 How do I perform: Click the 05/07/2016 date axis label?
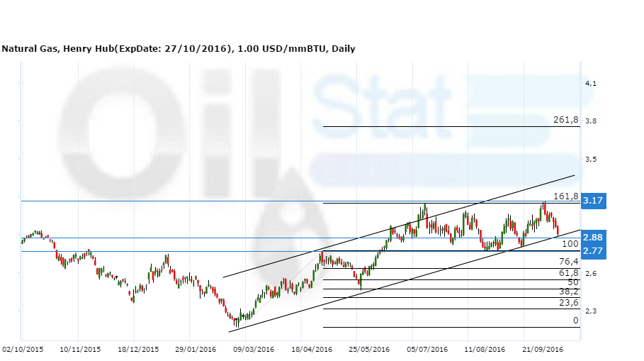pyautogui.click(x=428, y=349)
